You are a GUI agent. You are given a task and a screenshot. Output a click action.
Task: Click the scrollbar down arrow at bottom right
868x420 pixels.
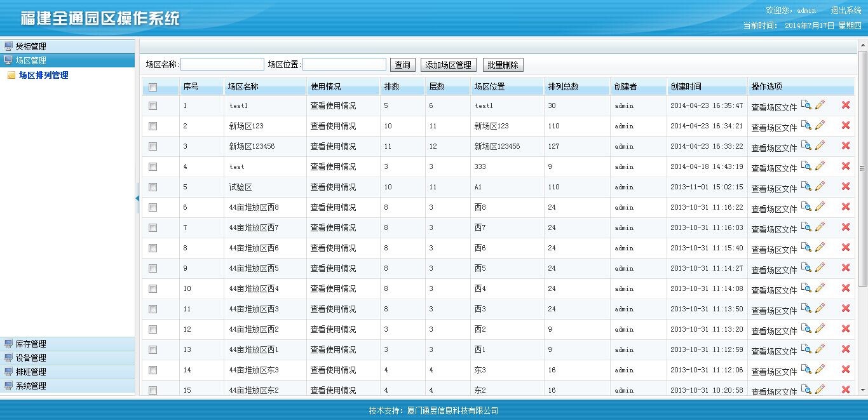[862, 390]
